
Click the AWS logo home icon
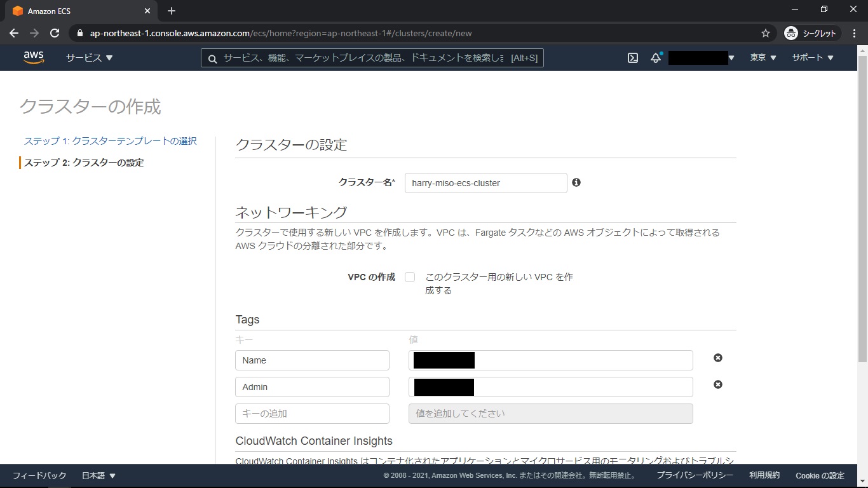pos(34,57)
